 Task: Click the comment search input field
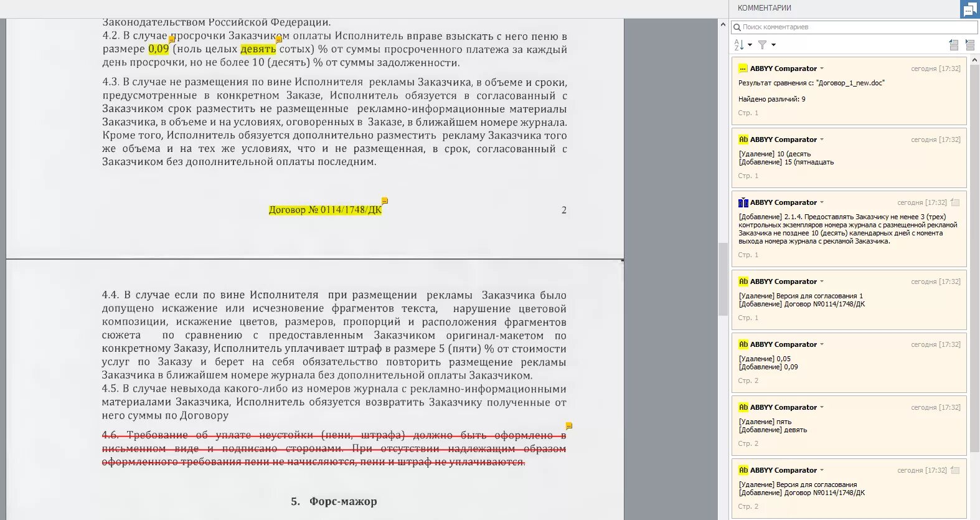tap(854, 27)
